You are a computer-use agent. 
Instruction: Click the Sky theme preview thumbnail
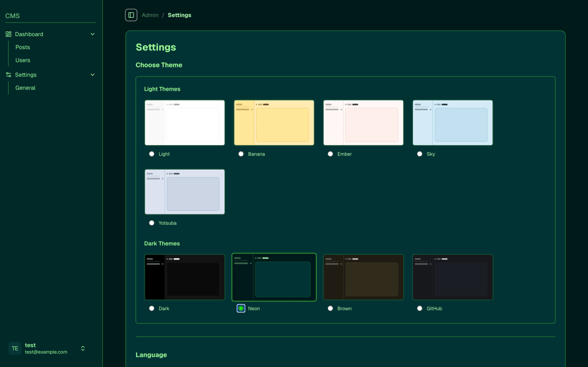point(453,123)
